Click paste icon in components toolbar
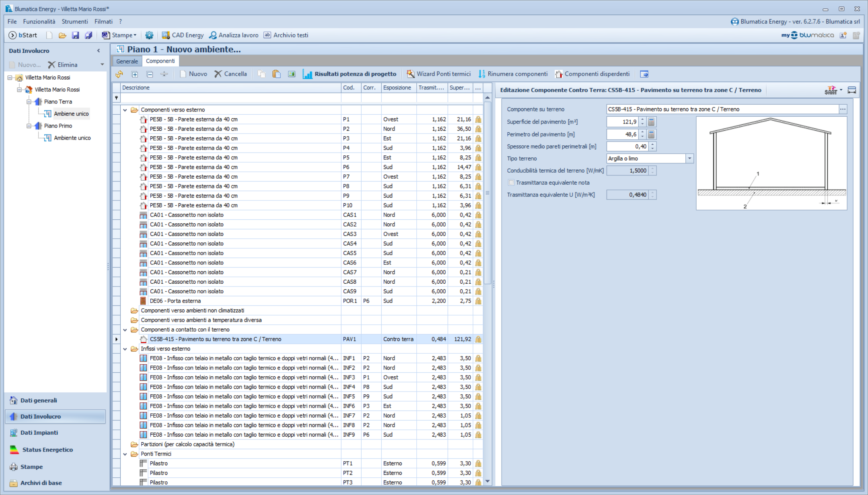The height and width of the screenshot is (495, 868). [x=276, y=74]
